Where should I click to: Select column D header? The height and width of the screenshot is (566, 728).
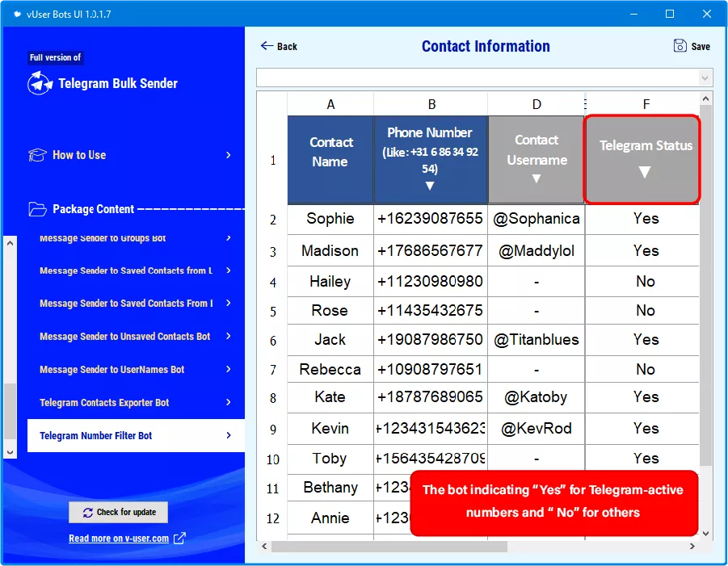(537, 104)
